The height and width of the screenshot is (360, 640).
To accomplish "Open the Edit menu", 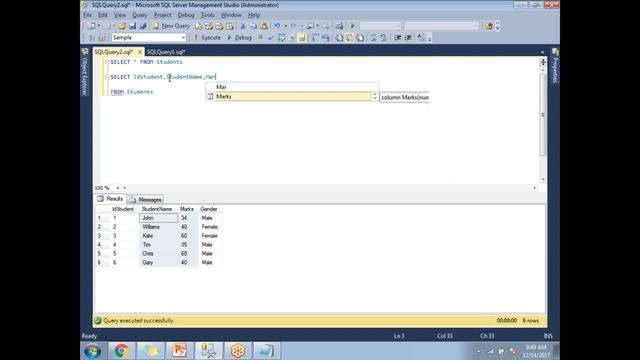I will pos(102,15).
